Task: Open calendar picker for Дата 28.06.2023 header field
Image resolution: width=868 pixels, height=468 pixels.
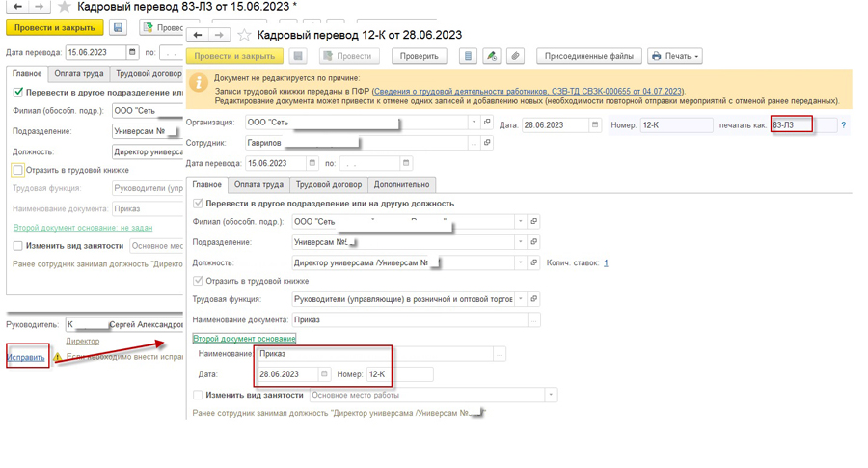Action: point(595,125)
